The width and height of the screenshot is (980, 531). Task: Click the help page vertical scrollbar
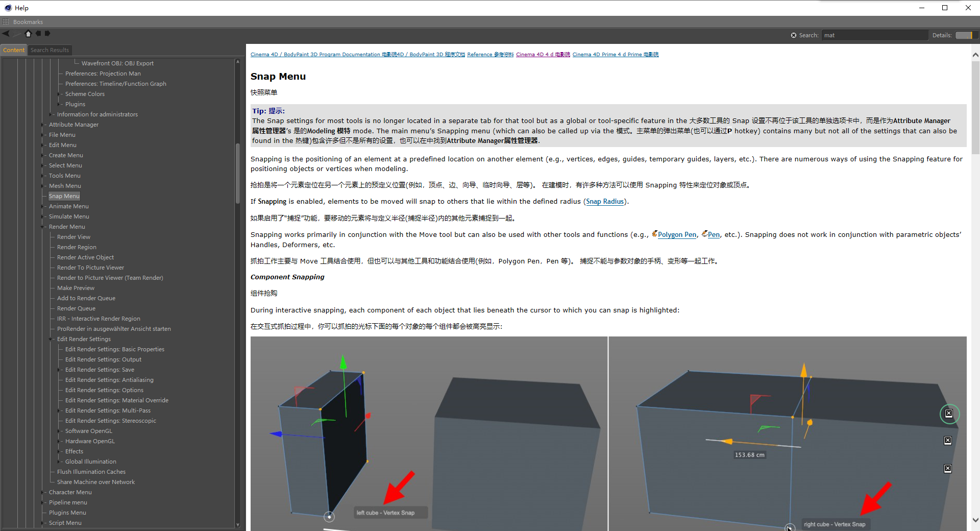[x=975, y=107]
